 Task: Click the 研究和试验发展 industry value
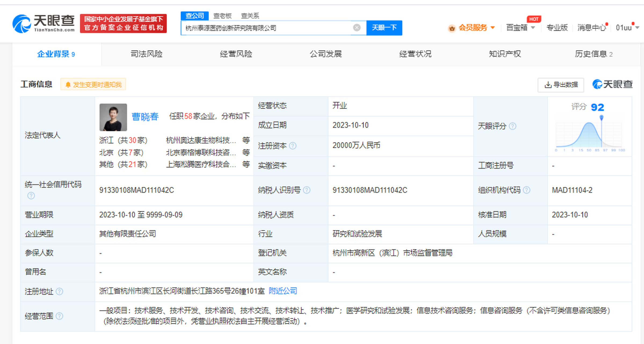pos(357,234)
